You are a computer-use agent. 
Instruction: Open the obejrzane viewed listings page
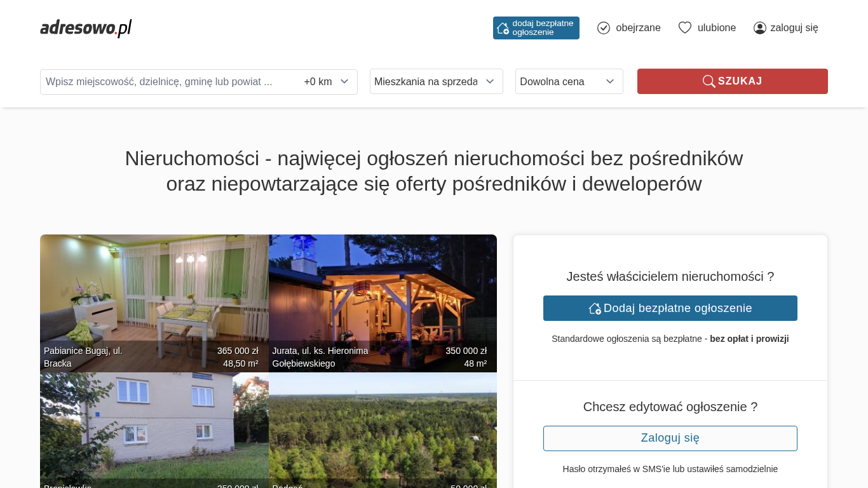pyautogui.click(x=637, y=28)
